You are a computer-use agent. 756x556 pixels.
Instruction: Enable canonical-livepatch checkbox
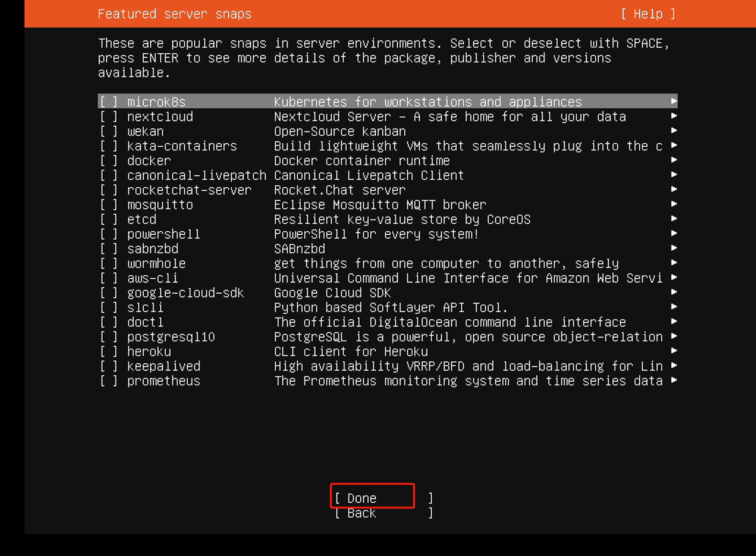109,176
